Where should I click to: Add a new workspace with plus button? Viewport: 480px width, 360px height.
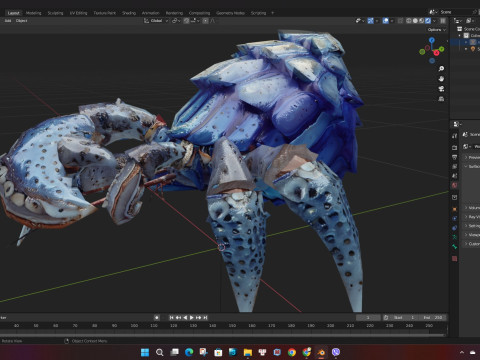272,13
